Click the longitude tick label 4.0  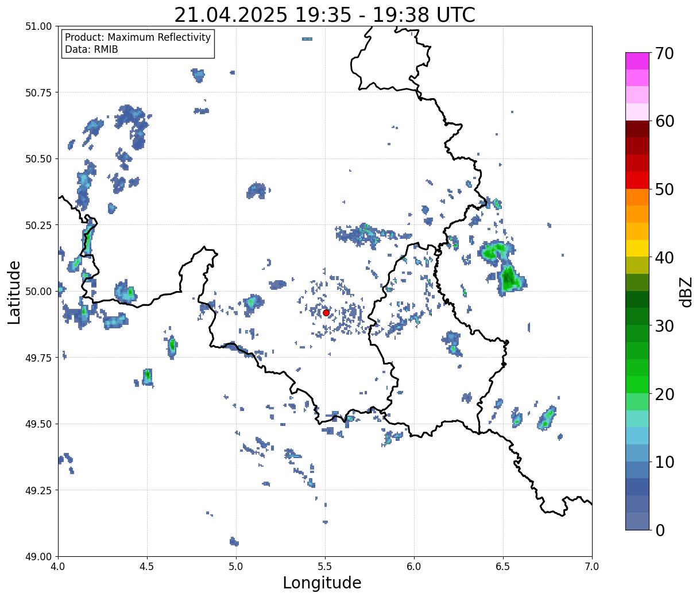tap(58, 567)
